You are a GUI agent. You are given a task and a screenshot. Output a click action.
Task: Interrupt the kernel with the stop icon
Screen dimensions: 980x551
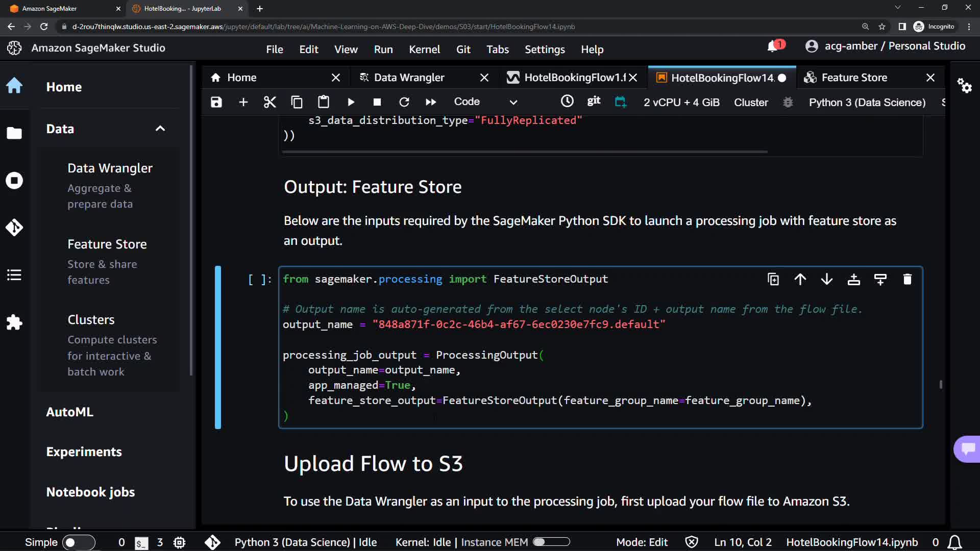pos(377,102)
